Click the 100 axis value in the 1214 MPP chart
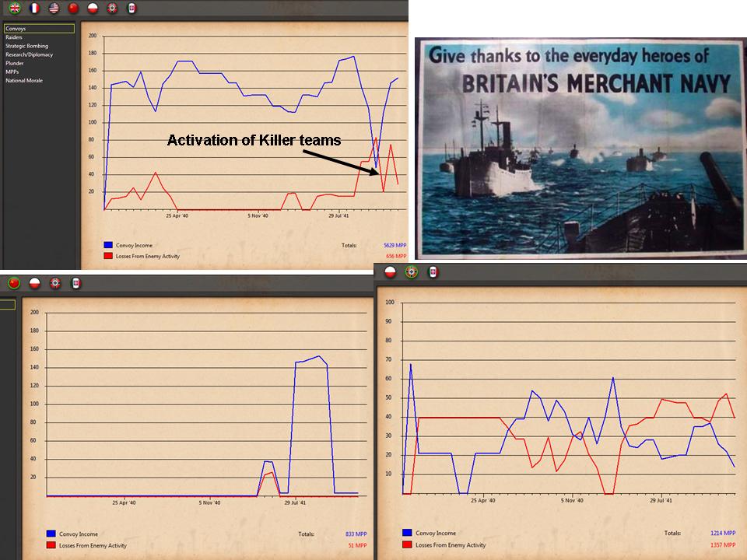The height and width of the screenshot is (560, 747). pos(390,303)
